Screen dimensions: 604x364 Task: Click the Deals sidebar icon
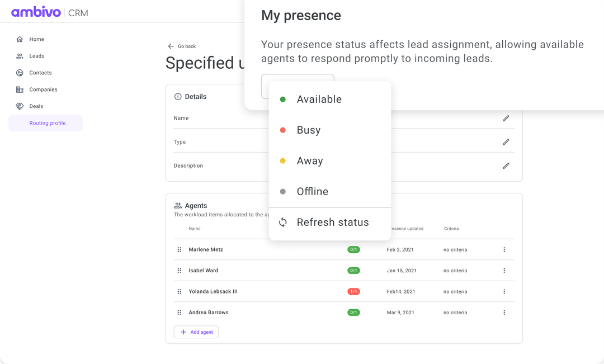(20, 106)
